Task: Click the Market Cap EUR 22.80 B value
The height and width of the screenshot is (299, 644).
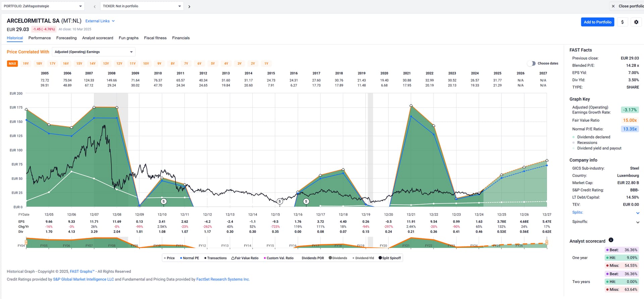Action: [628, 183]
